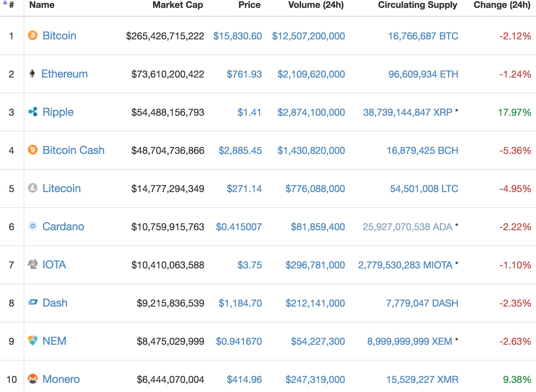Viewport: 536px width, 392px height.
Task: Click supply 8,999,999,999 XEM
Action: 410,341
